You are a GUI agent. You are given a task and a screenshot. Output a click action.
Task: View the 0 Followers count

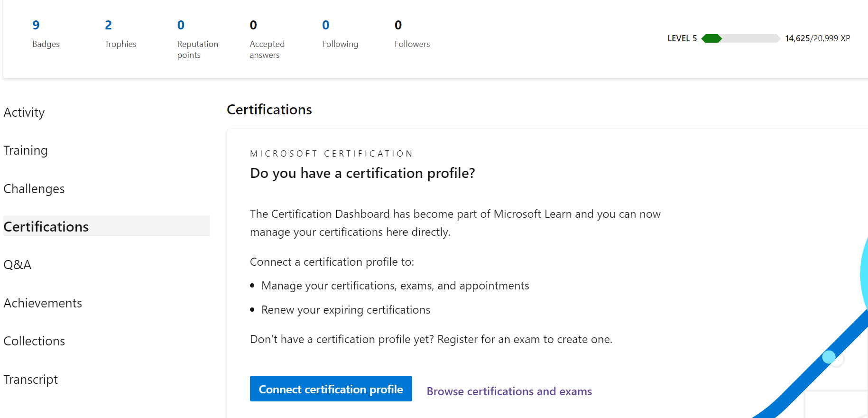point(412,34)
